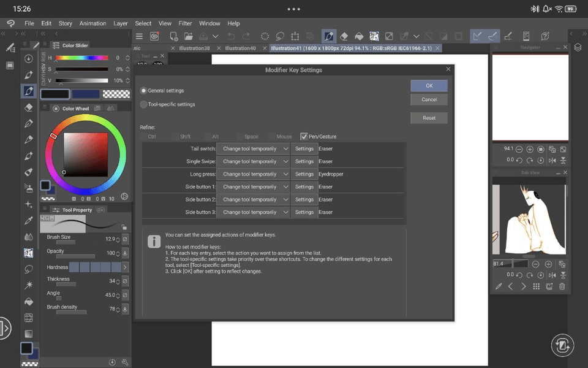Image resolution: width=588 pixels, height=368 pixels.
Task: Select the Tool-specific settings radio button
Action: click(x=143, y=104)
